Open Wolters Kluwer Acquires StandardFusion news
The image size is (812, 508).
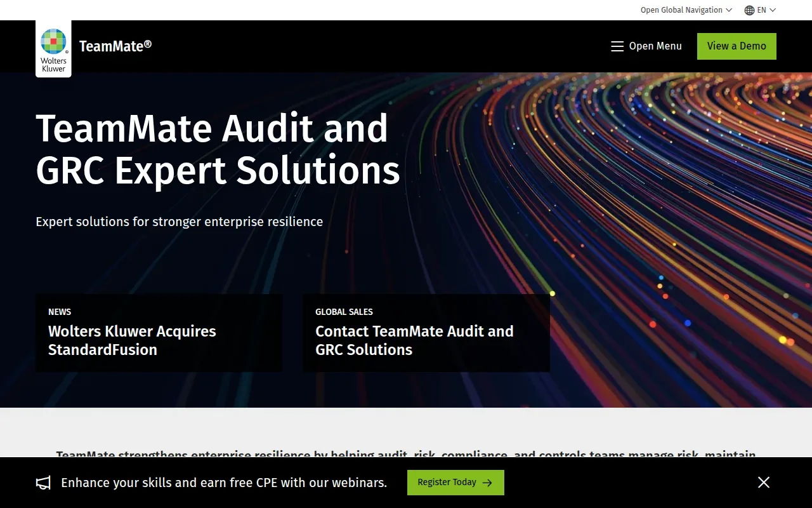[x=159, y=333]
